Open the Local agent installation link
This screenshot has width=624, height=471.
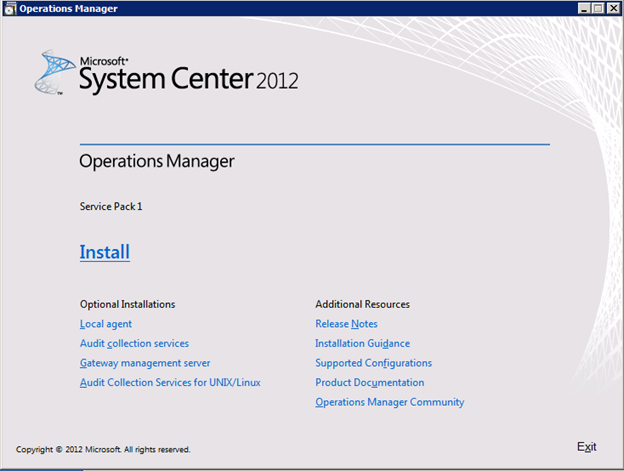(x=105, y=324)
